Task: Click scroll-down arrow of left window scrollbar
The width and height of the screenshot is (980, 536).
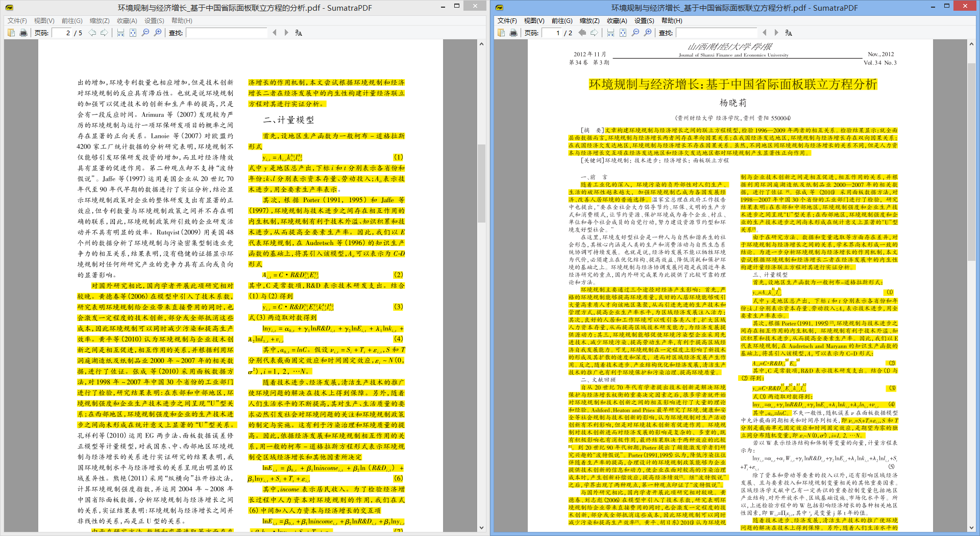Action: 481,528
